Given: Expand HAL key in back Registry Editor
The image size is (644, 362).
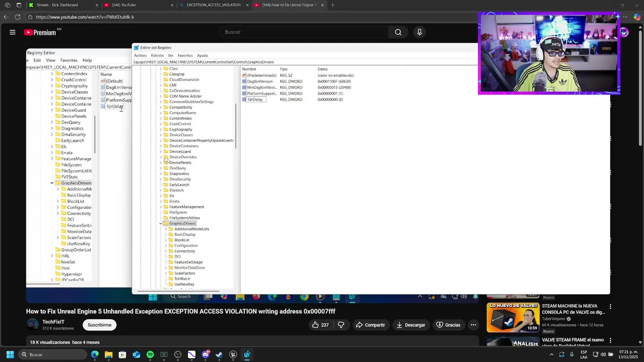Looking at the screenshot, I should (52, 256).
